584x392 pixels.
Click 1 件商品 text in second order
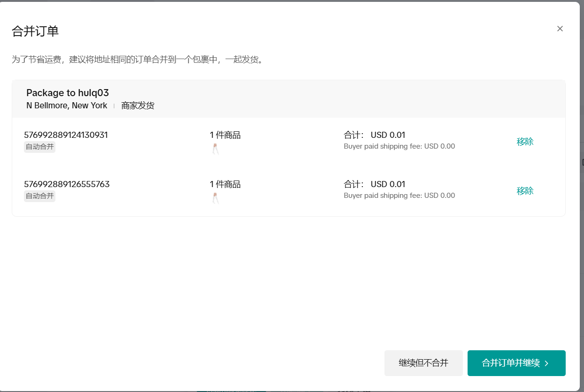pyautogui.click(x=225, y=184)
